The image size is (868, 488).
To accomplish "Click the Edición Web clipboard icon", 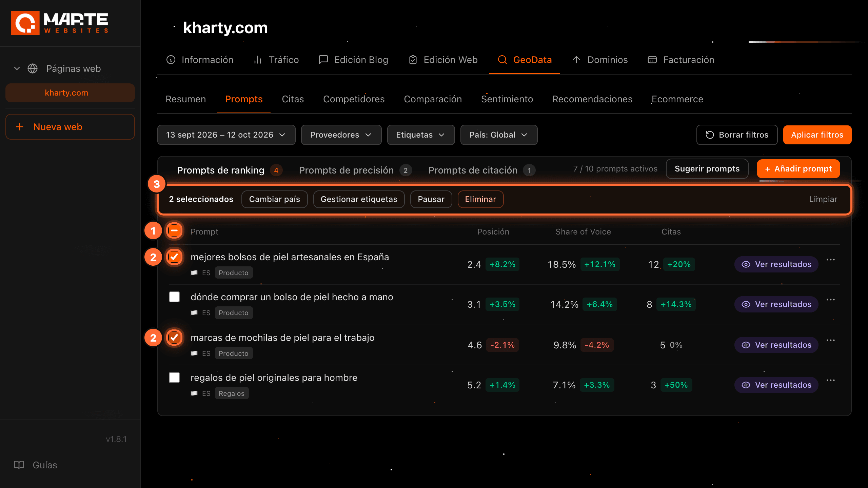I will (x=413, y=60).
